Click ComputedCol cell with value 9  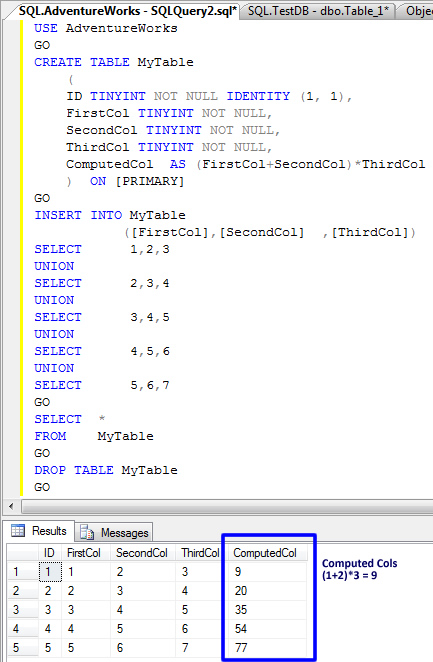[268, 572]
